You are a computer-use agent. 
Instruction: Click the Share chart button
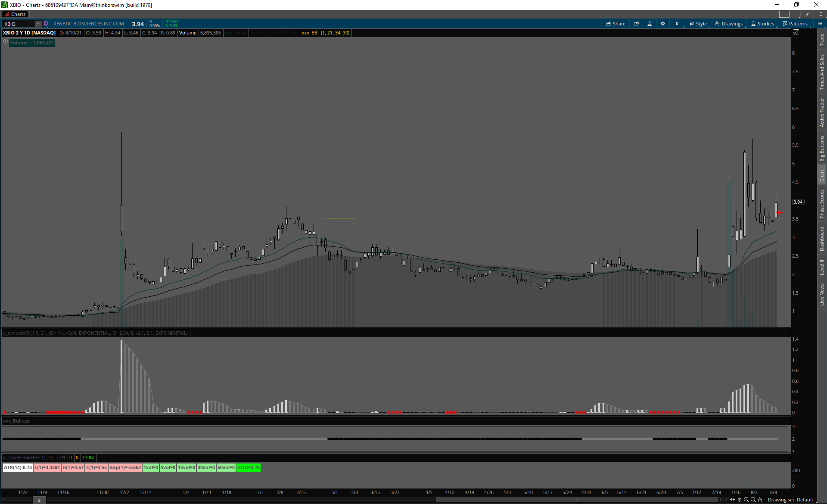(x=616, y=24)
